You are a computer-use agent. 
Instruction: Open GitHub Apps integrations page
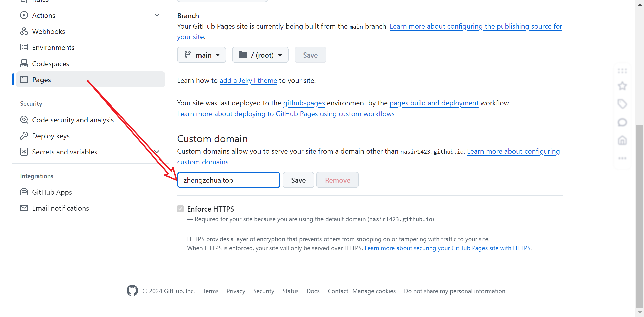click(91, 192)
